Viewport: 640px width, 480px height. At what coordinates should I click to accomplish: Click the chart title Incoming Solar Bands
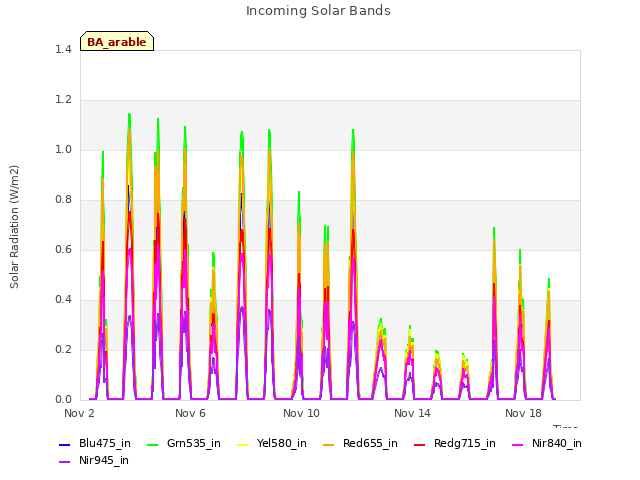tap(318, 11)
